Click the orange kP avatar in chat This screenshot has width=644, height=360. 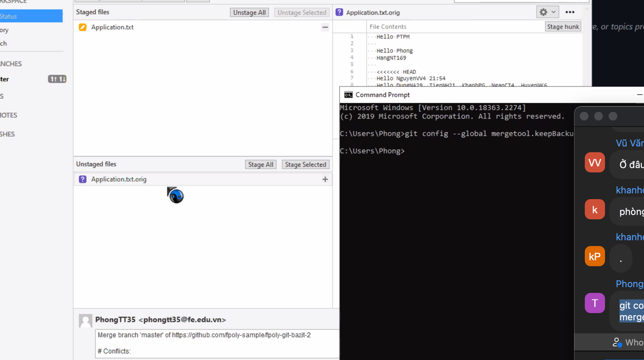[595, 256]
